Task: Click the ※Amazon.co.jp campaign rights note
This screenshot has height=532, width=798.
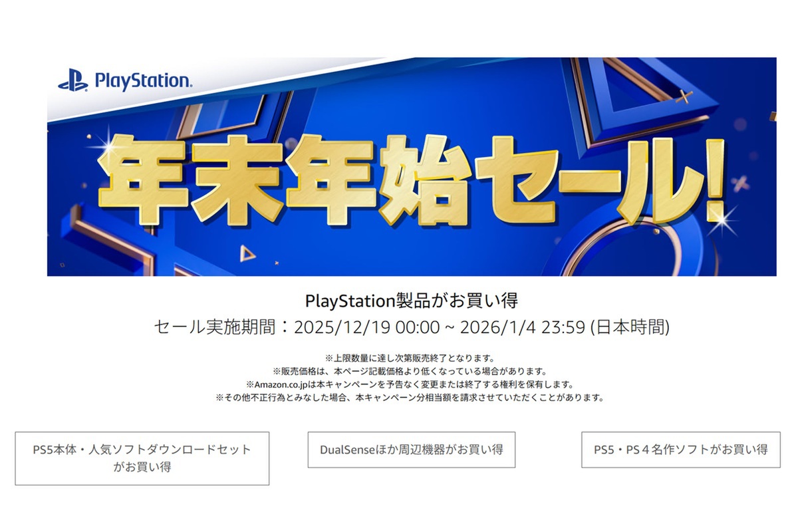Action: pos(412,384)
